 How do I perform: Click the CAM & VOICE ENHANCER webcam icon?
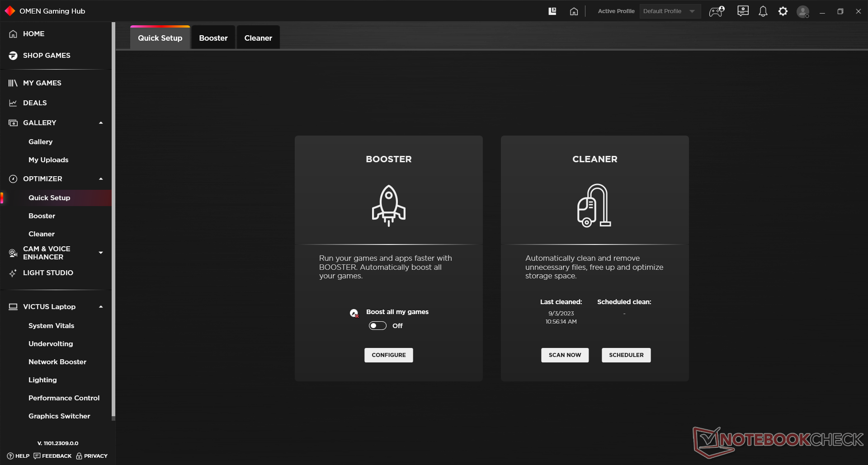coord(13,253)
